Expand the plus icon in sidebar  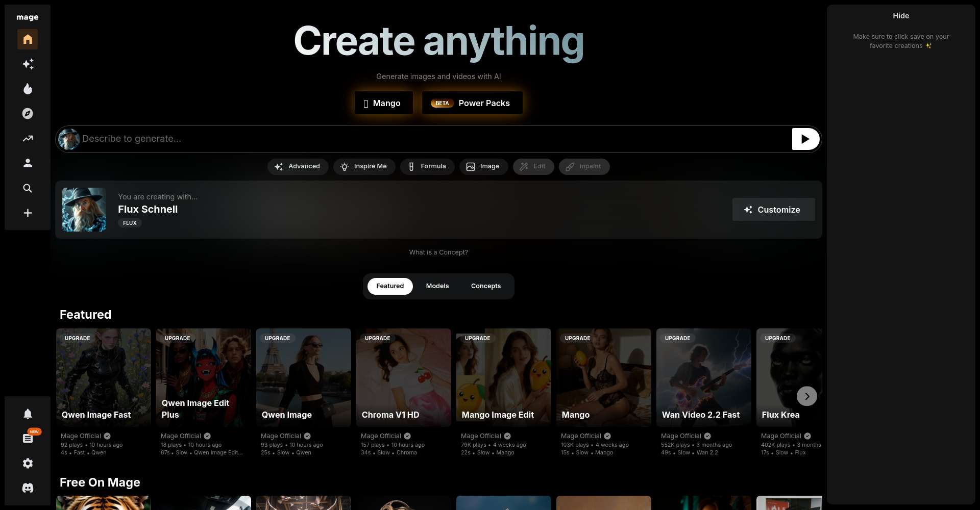pyautogui.click(x=28, y=213)
